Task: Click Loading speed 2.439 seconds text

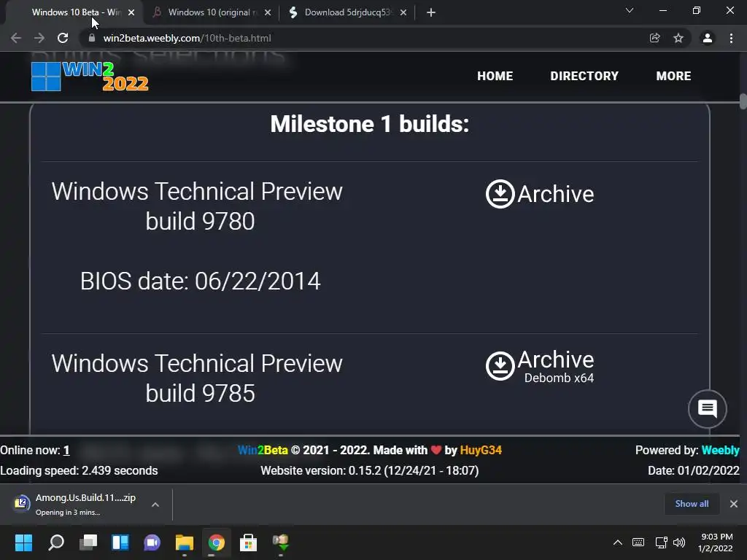Action: 79,471
